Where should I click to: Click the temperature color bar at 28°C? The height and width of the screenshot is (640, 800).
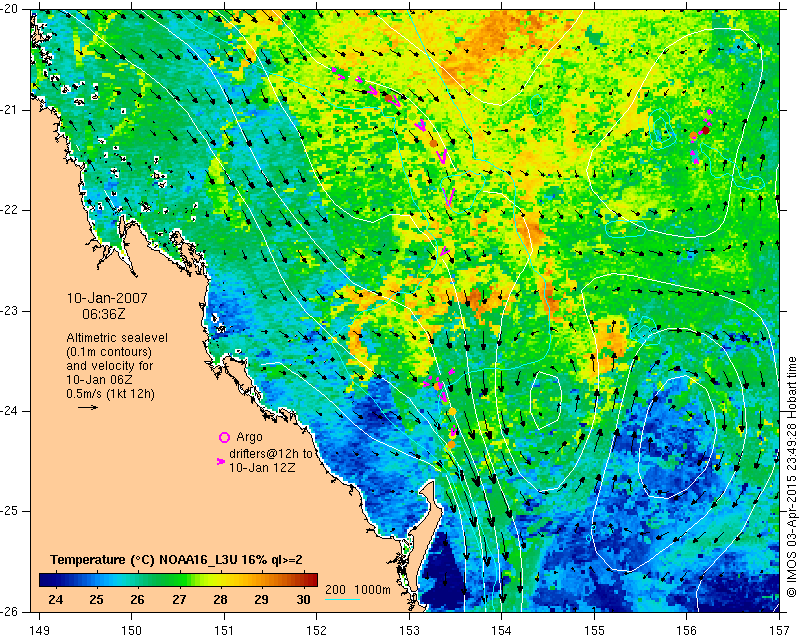tap(220, 580)
